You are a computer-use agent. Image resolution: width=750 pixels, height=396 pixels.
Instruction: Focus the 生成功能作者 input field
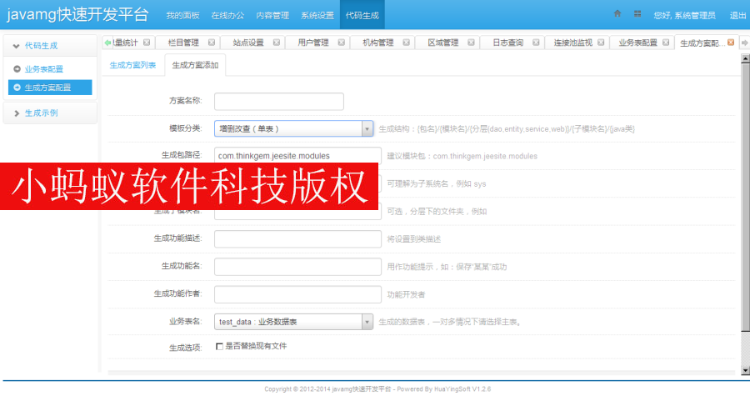[298, 295]
